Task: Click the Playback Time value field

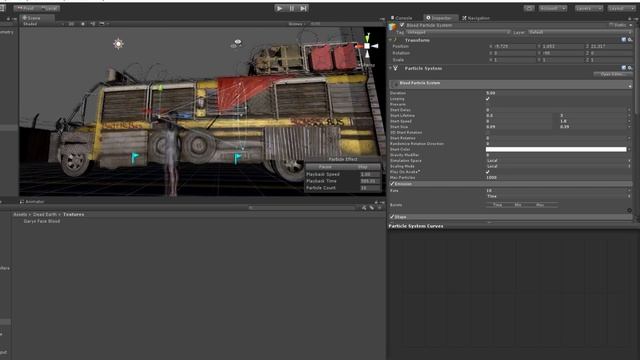Action: click(x=370, y=181)
